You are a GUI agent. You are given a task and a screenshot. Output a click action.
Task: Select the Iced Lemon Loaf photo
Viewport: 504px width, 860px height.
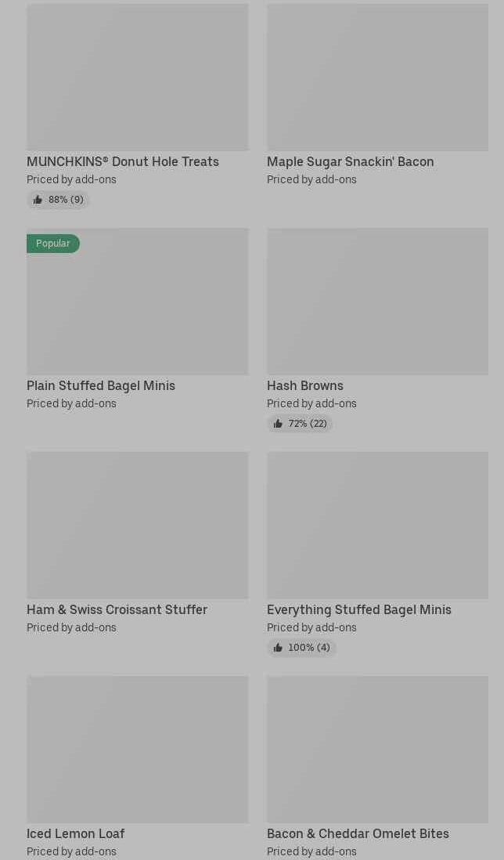pos(137,749)
